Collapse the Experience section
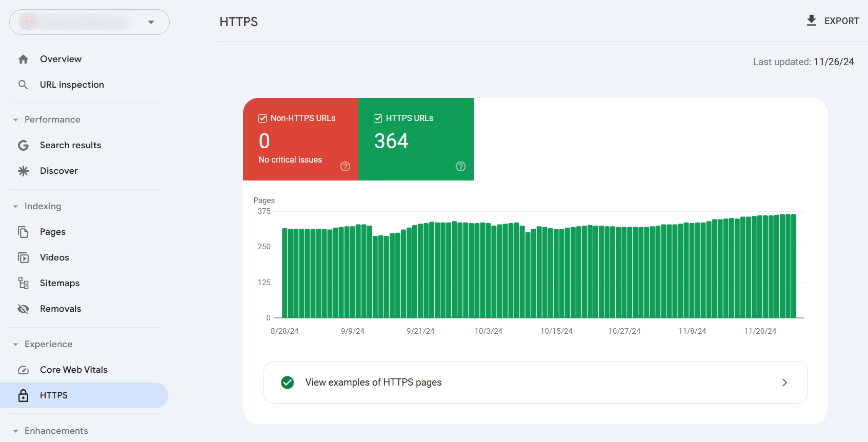The width and height of the screenshot is (868, 442). tap(15, 344)
